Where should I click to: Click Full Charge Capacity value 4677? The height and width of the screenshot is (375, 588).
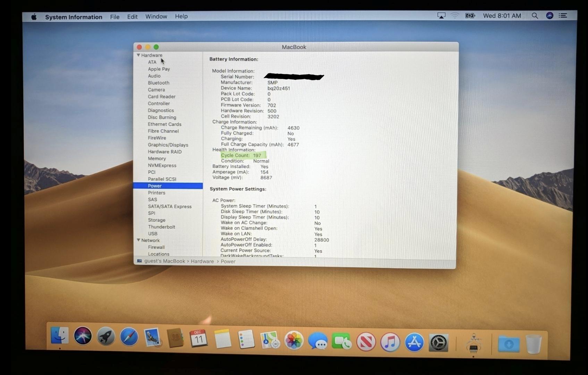[x=293, y=144]
